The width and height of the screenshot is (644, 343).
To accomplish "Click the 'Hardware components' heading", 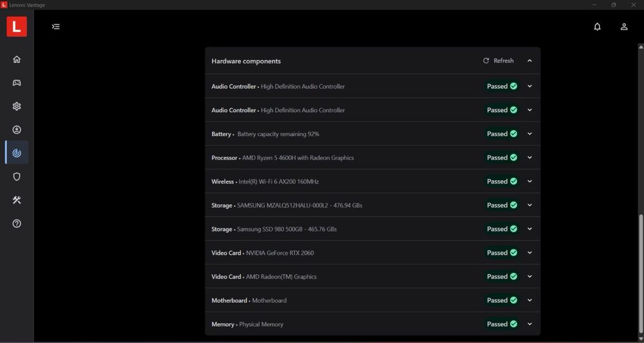I will [246, 61].
